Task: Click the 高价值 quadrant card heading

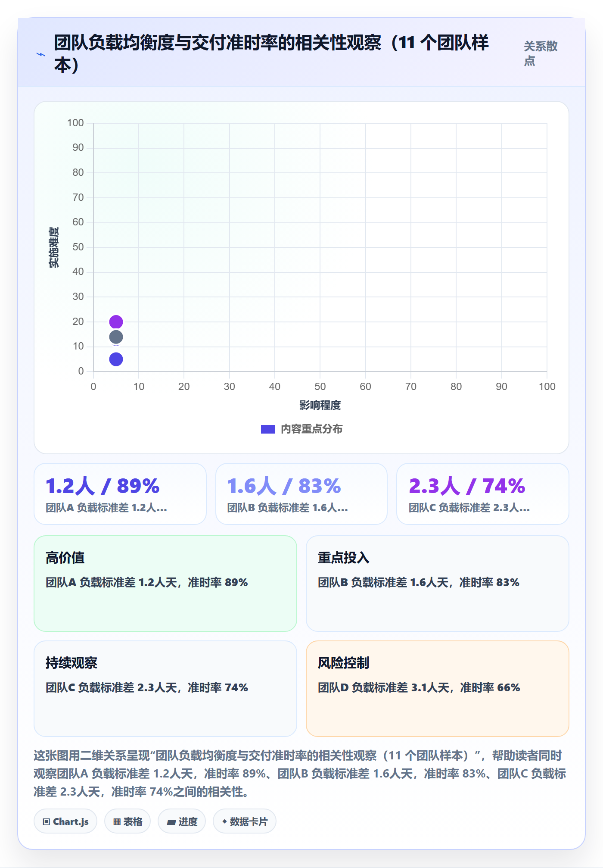Action: pos(65,558)
